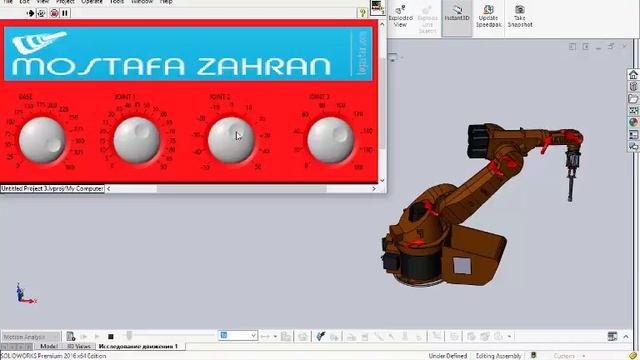Click the horizontal scrollbar left arrow
Screen dimensions: 640x360
[109, 189]
